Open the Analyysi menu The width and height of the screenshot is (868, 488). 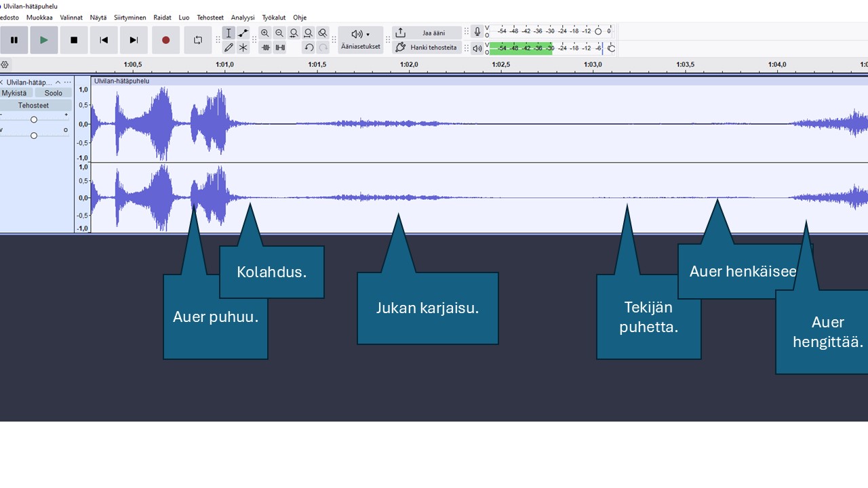tap(243, 18)
